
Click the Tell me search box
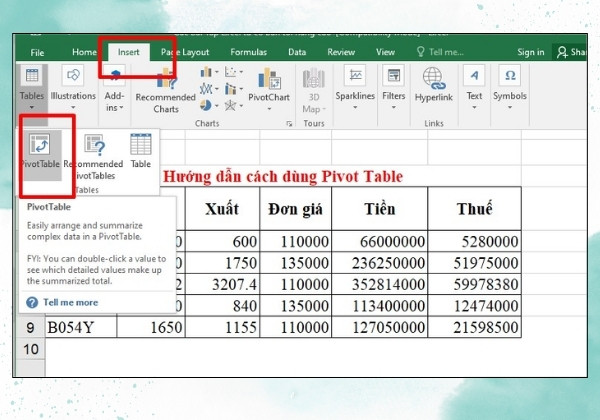point(440,52)
